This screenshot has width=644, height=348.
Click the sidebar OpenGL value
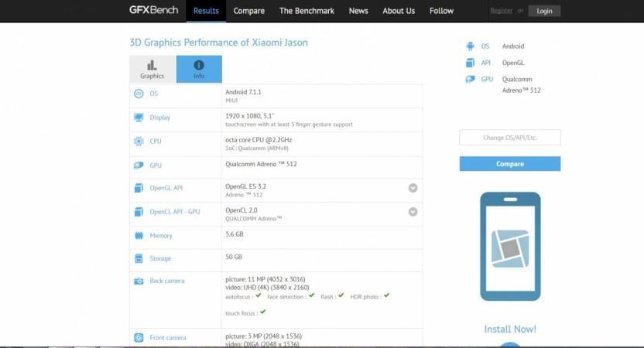pos(513,63)
